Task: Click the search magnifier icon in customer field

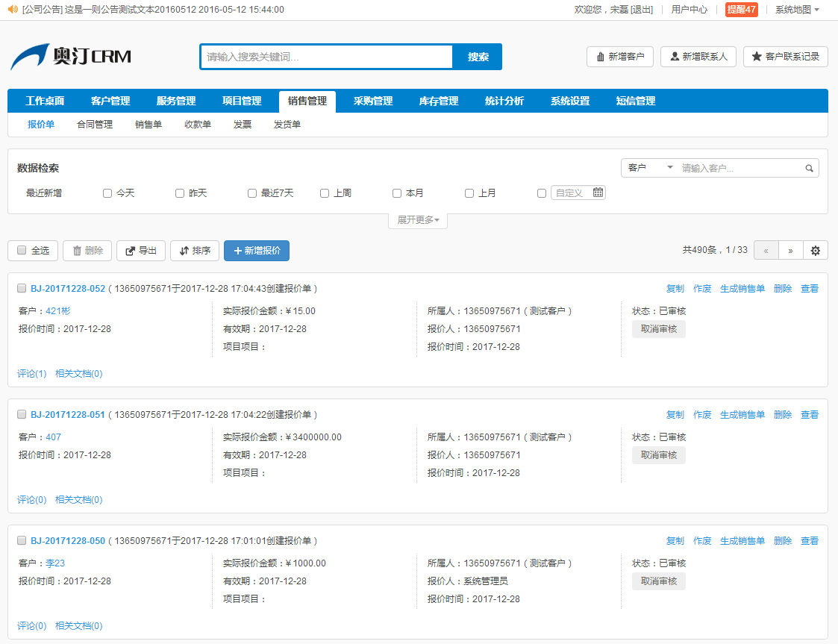Action: (809, 169)
